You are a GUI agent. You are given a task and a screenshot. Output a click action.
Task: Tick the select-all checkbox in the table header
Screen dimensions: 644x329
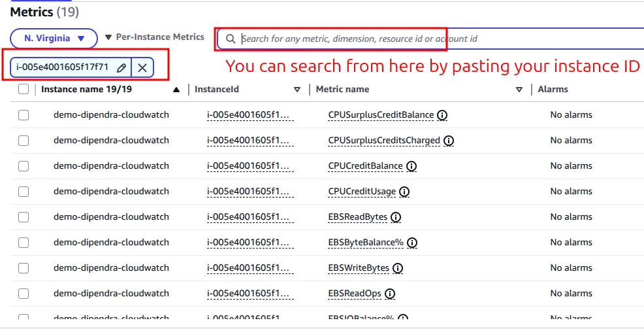[x=24, y=89]
